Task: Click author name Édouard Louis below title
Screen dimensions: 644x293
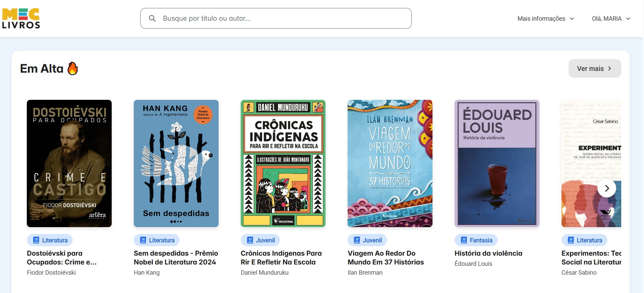Action: 473,263
